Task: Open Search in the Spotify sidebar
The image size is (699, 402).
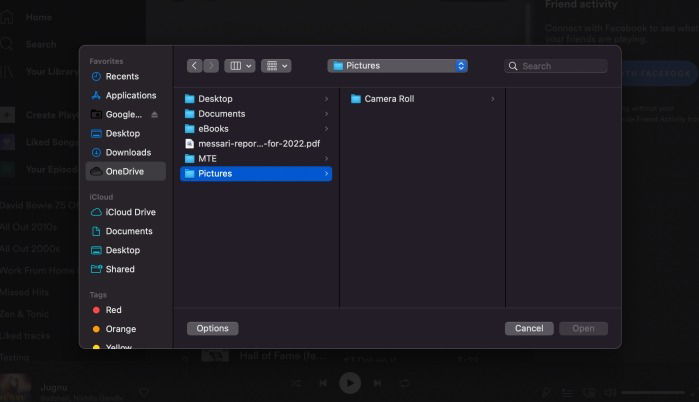Action: (x=29, y=44)
